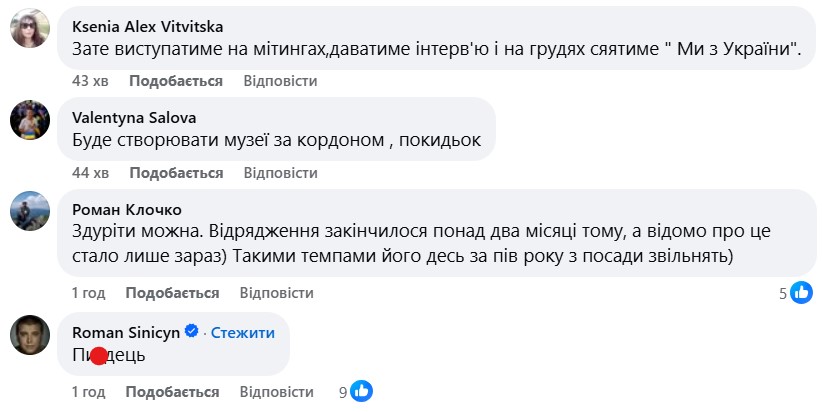The image size is (823, 412).
Task: Follow Roman Sinicyn via Стежити link
Action: (x=242, y=332)
